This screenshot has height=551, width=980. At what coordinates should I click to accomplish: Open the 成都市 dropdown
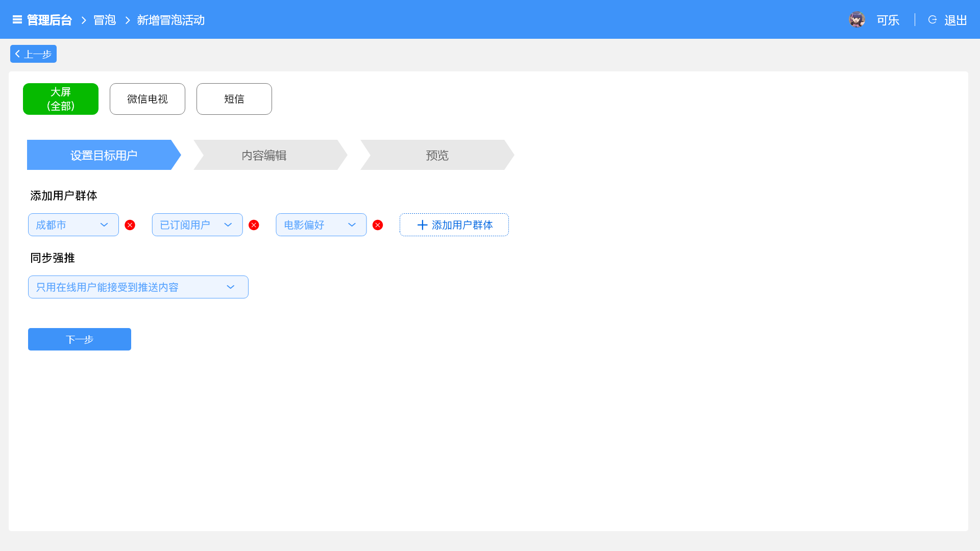pyautogui.click(x=73, y=225)
